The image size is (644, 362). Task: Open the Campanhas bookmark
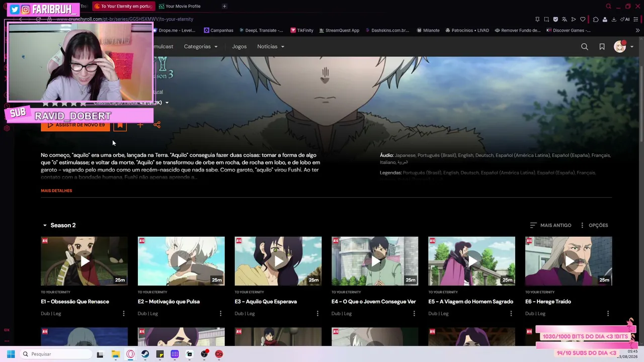218,30
